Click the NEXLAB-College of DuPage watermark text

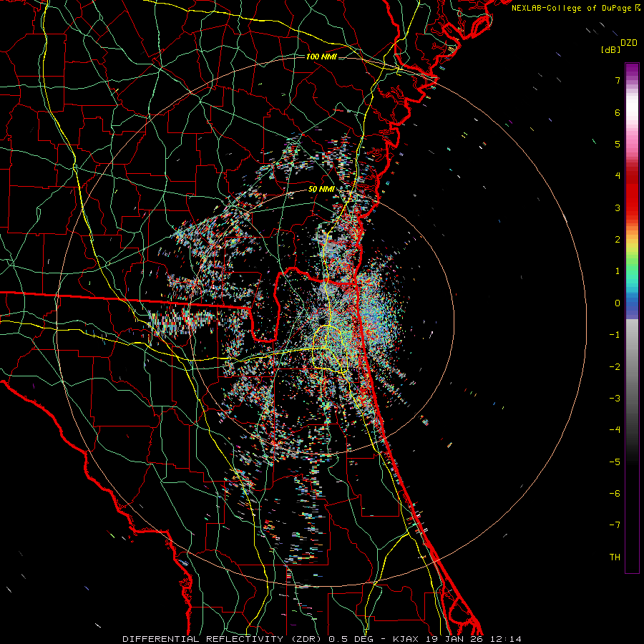pyautogui.click(x=576, y=8)
